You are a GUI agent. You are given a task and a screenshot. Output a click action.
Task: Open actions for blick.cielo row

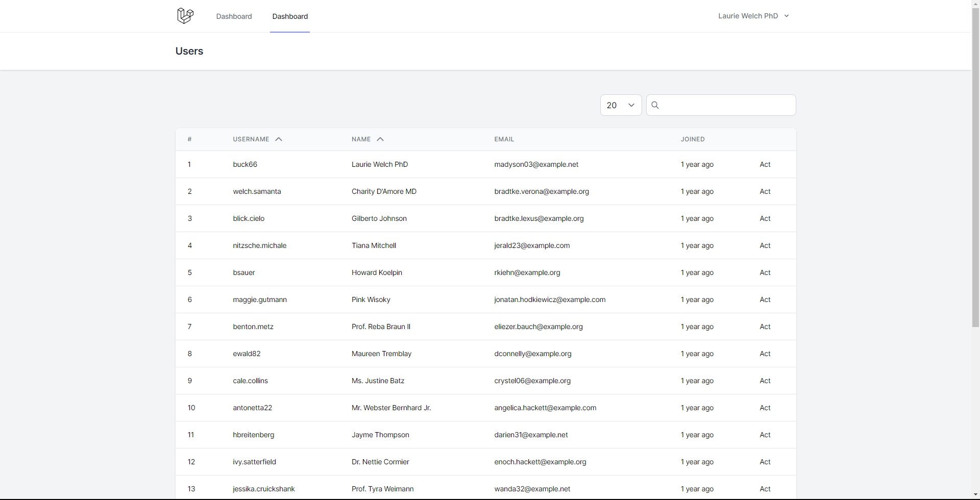765,218
